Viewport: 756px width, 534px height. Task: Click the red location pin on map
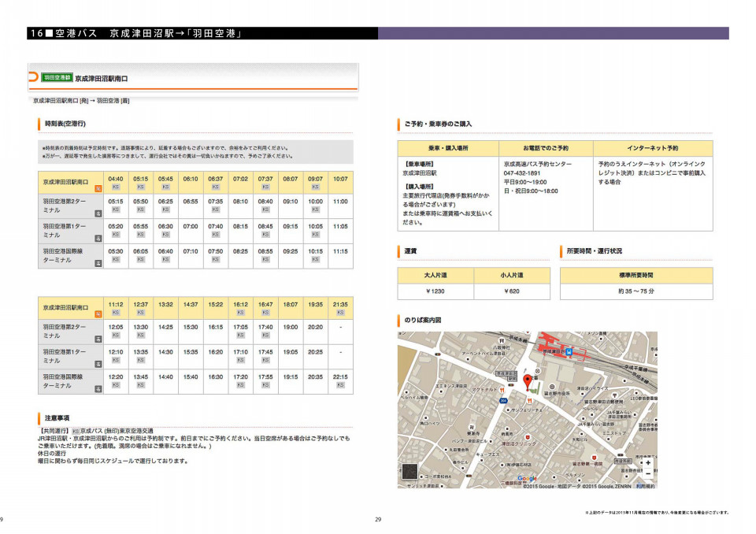[528, 381]
